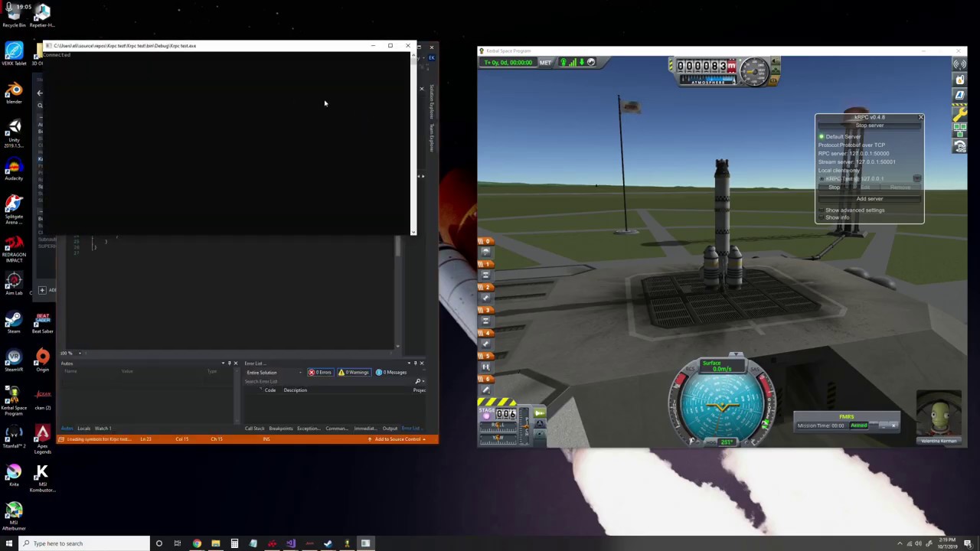Click the FMRS icon in KSP side toolbar
Image resolution: width=980 pixels, height=551 pixels.
959,145
